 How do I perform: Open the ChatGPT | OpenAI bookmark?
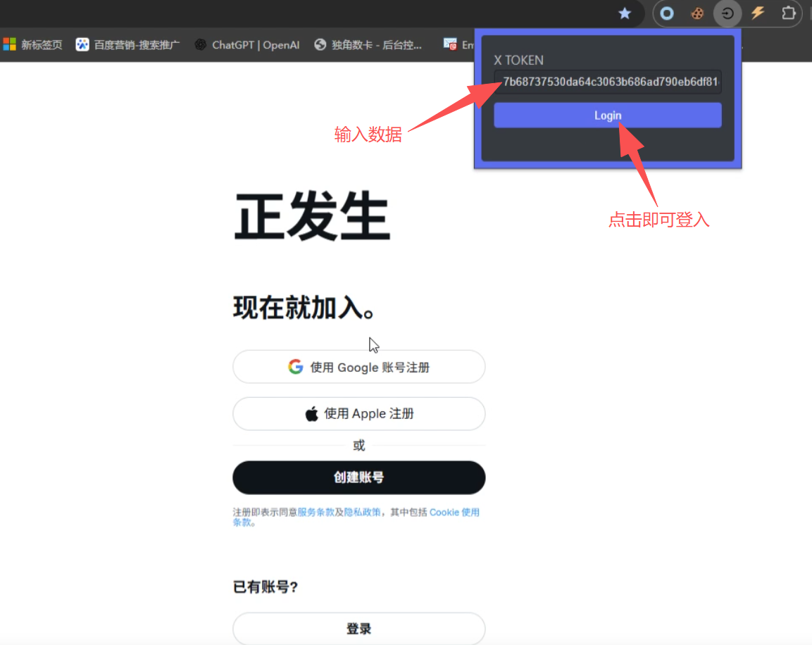click(x=247, y=45)
